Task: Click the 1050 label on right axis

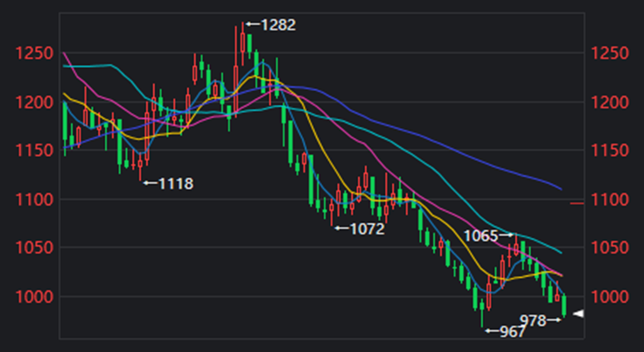Action: pos(612,249)
